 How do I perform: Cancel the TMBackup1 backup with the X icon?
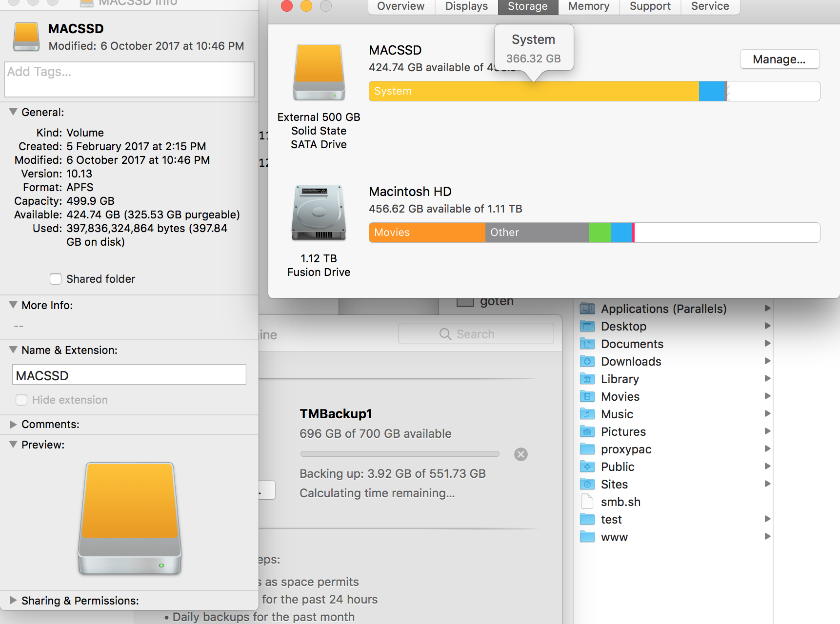[521, 454]
